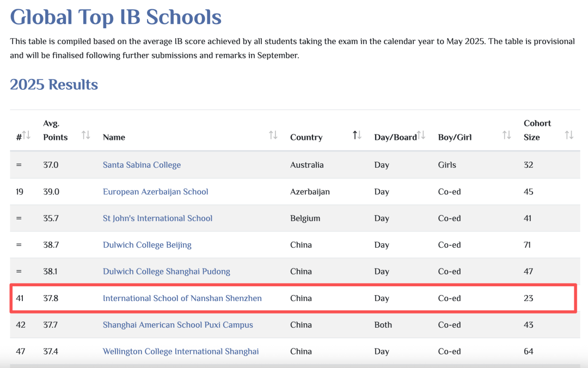Click the Cohort Size header label
588x368 pixels.
(537, 131)
